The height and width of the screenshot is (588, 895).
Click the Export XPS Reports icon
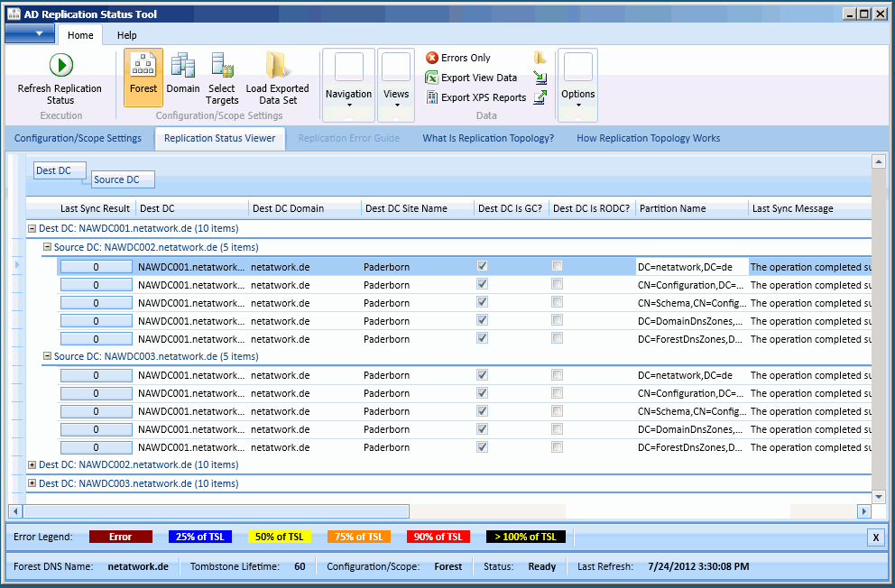coord(432,96)
